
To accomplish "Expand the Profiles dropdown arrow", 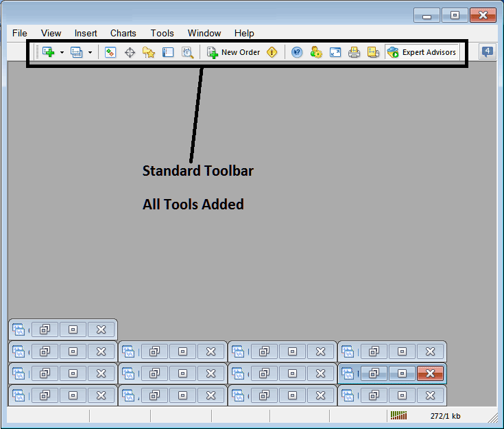I will click(90, 52).
